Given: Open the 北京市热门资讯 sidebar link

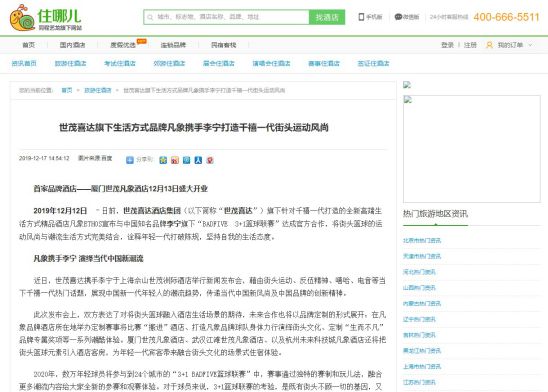Looking at the screenshot, I should point(422,240).
